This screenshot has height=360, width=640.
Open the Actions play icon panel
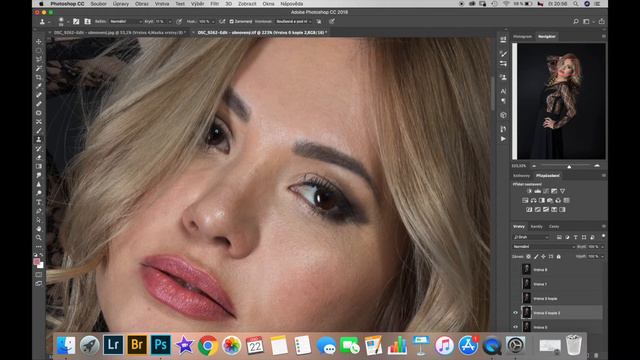pos(503,139)
